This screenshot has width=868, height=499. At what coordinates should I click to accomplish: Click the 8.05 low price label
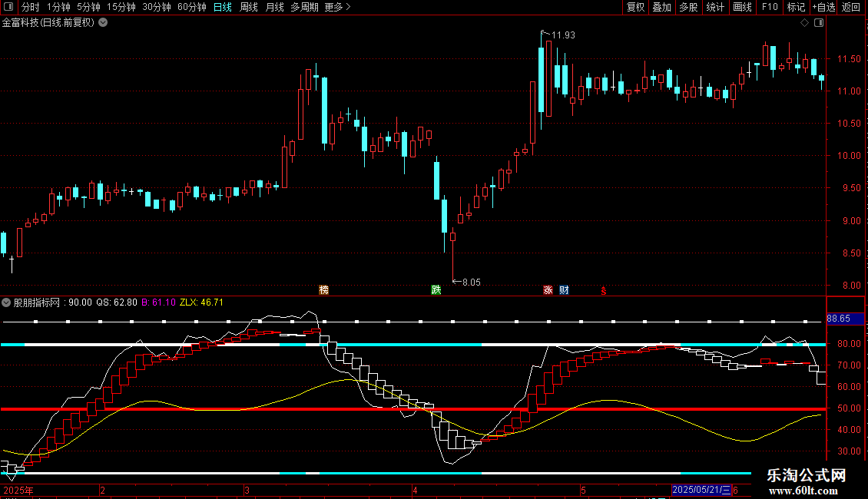[x=471, y=283]
